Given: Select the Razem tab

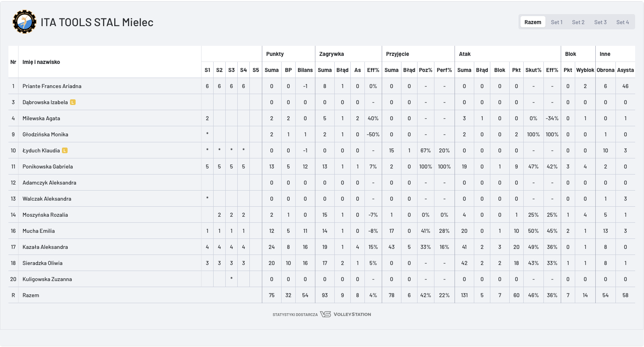Looking at the screenshot, I should 533,22.
